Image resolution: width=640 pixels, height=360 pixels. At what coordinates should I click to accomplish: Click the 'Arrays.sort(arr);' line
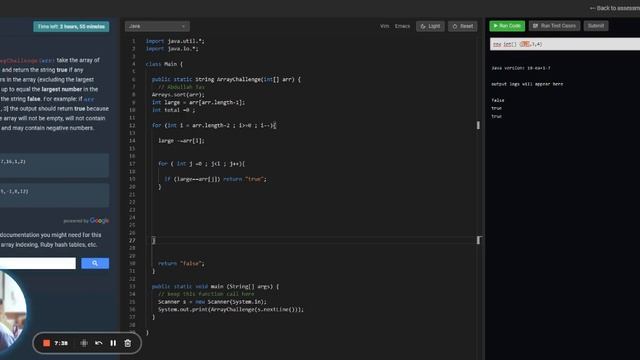coord(178,95)
